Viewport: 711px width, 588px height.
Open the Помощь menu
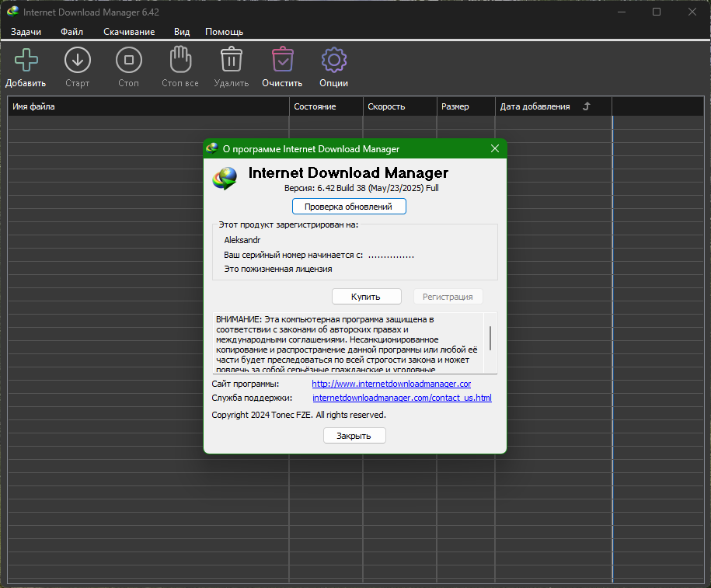(x=224, y=32)
